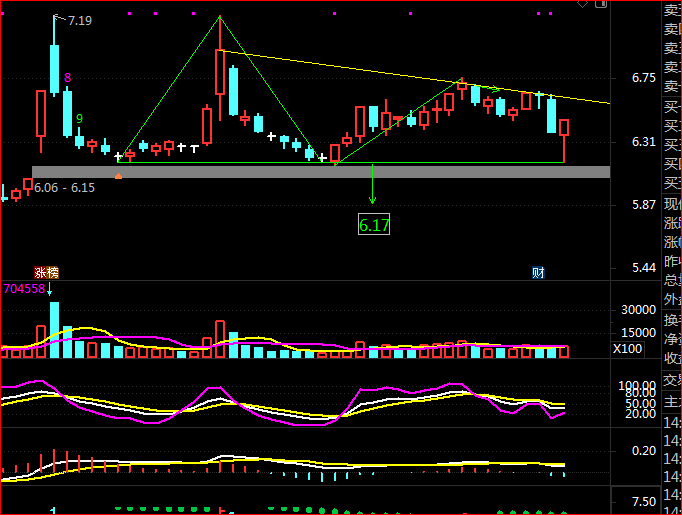Click the orange triangle marker below the support line
This screenshot has height=515, width=682.
click(x=118, y=176)
